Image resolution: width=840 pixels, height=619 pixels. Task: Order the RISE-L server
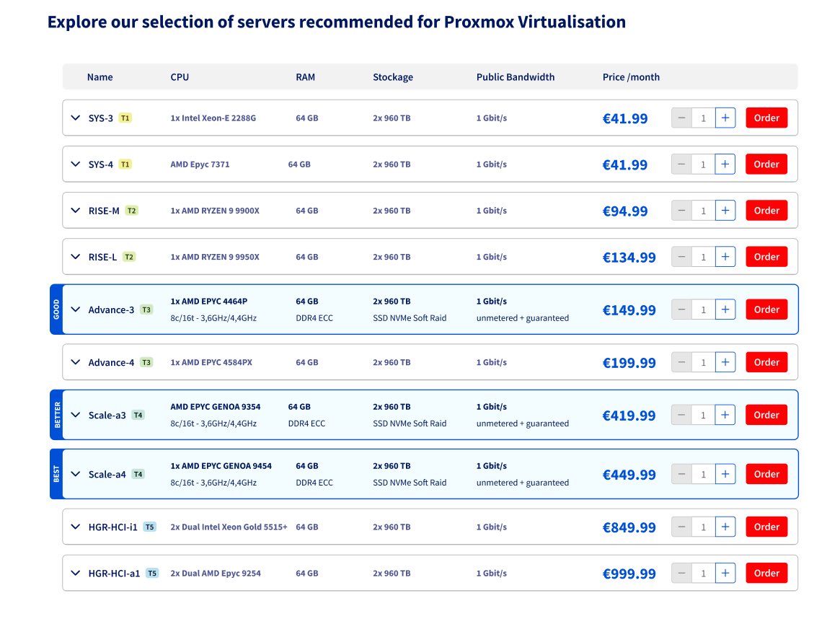coord(766,257)
